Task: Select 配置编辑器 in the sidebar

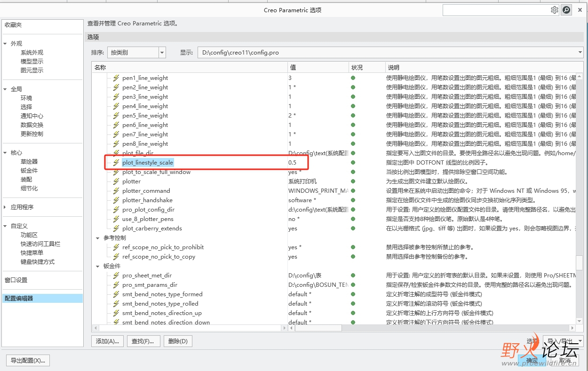Action: [x=42, y=299]
